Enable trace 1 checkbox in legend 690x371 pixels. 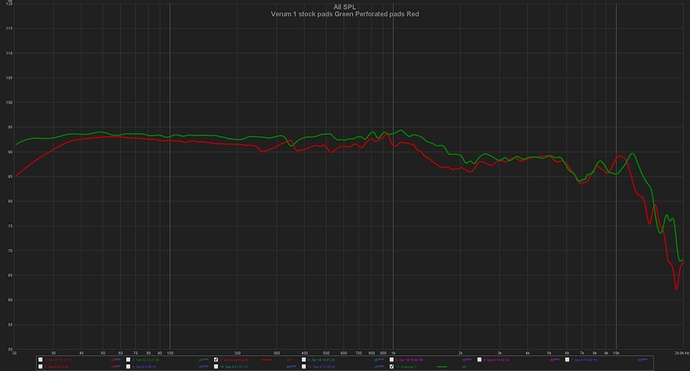(x=40, y=360)
